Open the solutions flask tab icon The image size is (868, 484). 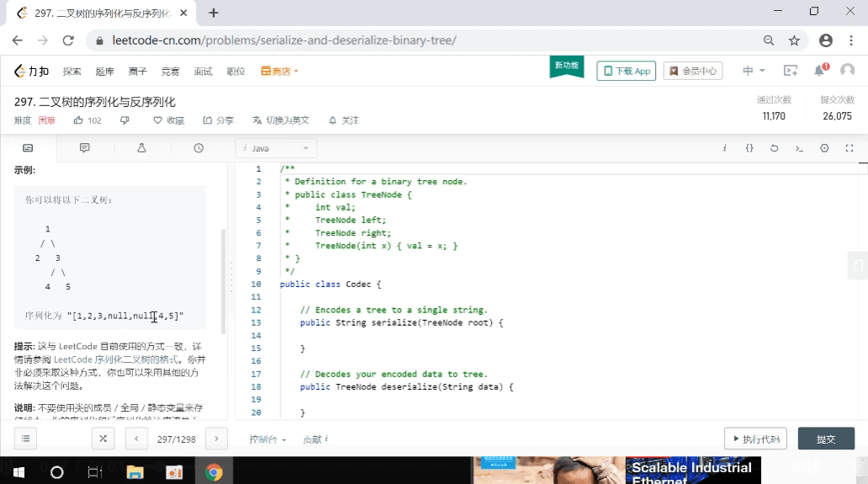[x=141, y=148]
